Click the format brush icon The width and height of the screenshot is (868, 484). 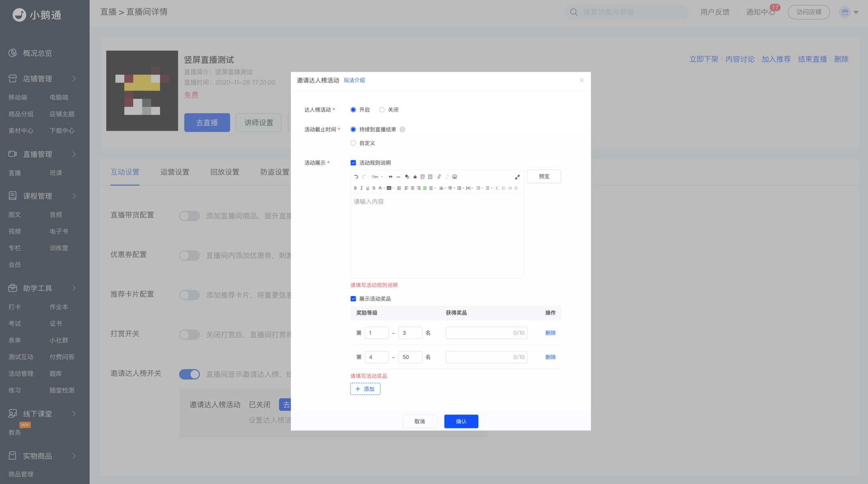click(415, 177)
